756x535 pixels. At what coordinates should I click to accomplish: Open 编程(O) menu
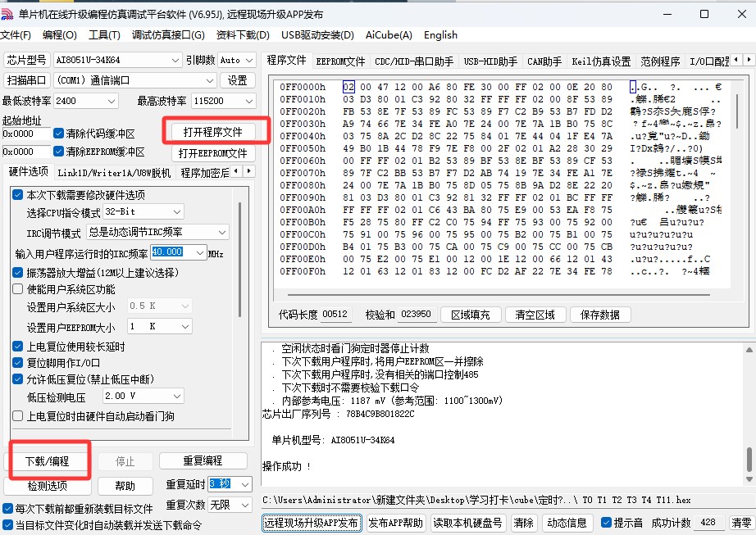(59, 35)
